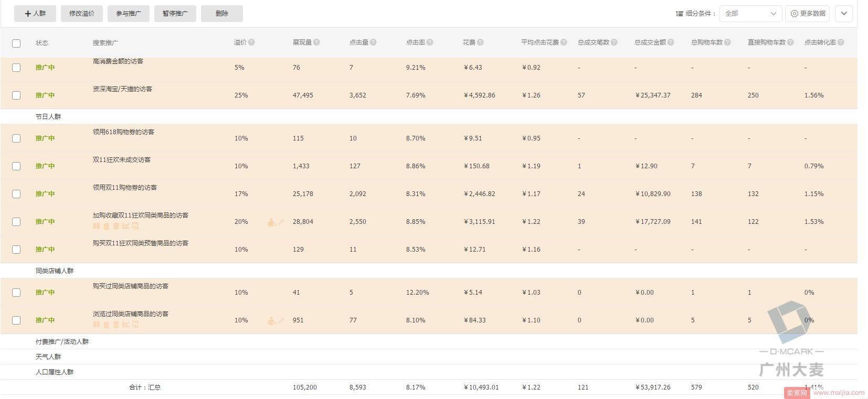Click the ¥25,347.37 total amount cell
This screenshot has width=868, height=399.
(653, 95)
